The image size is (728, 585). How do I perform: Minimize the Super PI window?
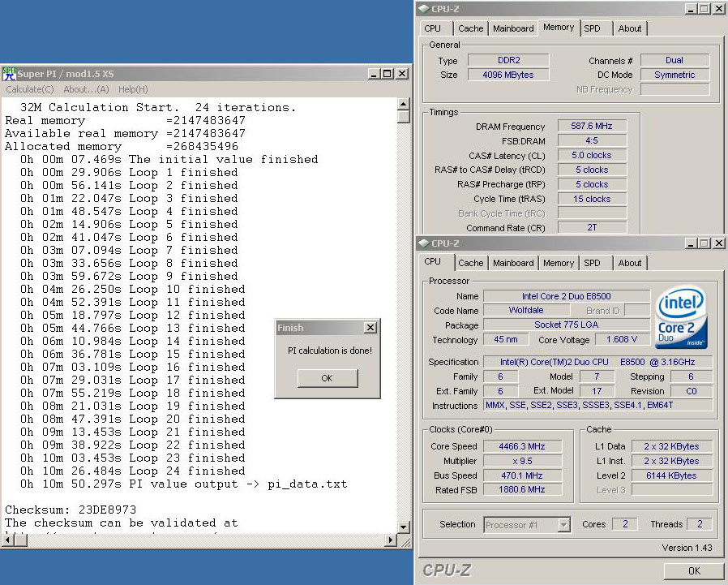pos(373,74)
